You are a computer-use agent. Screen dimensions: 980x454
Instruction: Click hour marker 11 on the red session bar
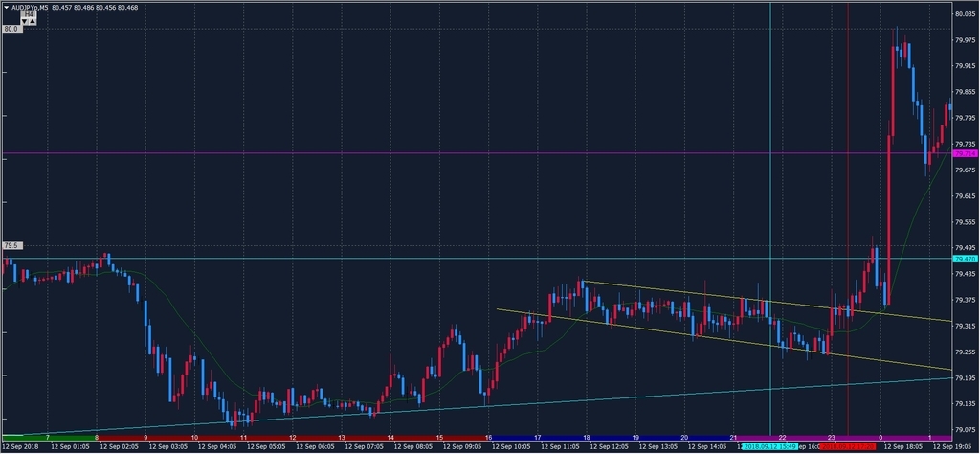243,437
